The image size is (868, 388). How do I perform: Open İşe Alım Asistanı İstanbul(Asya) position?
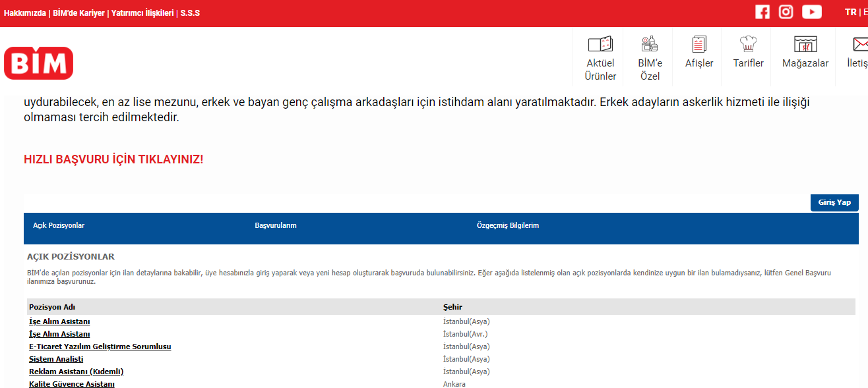click(59, 321)
